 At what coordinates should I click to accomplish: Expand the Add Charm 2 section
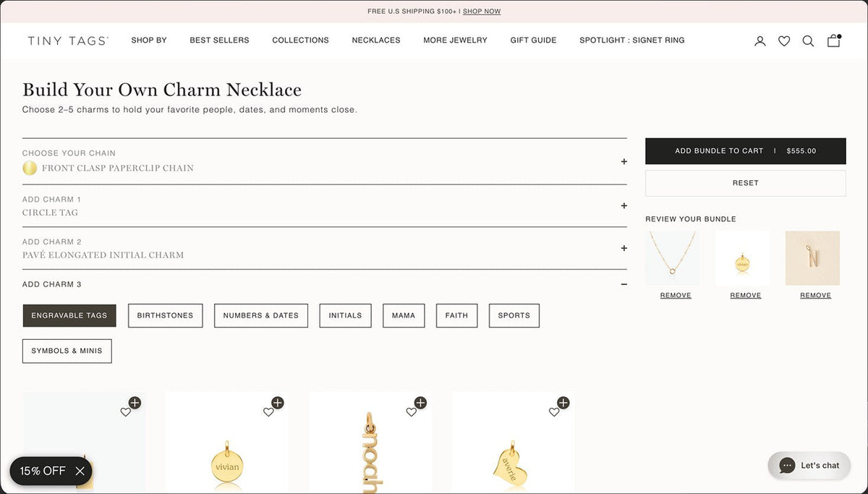[x=624, y=248]
